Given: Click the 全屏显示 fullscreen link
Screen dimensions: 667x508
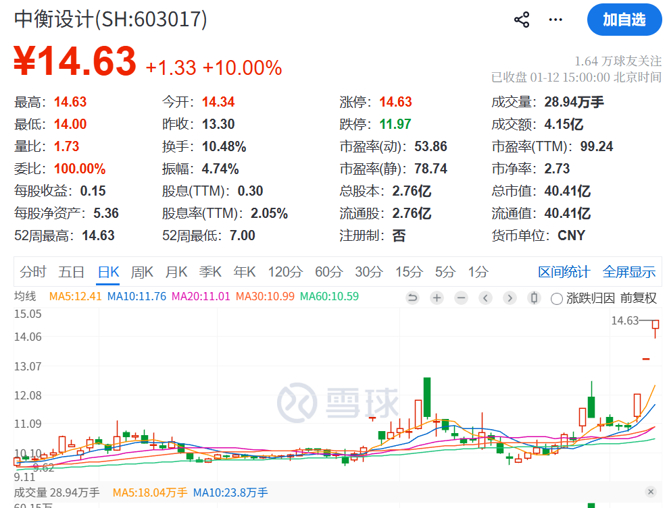Looking at the screenshot, I should 628,272.
